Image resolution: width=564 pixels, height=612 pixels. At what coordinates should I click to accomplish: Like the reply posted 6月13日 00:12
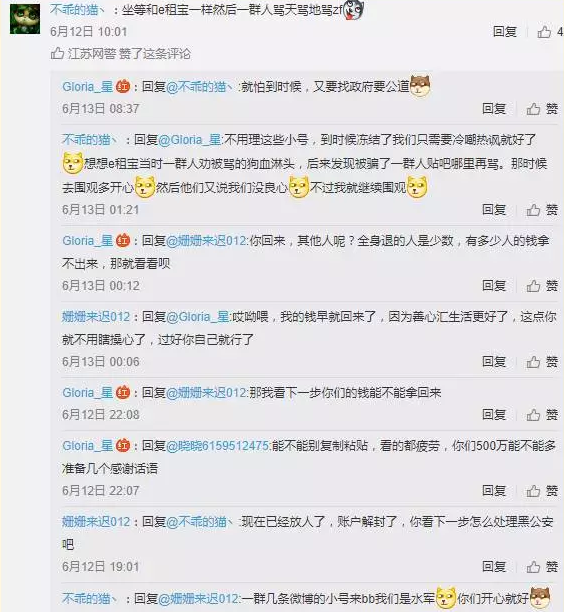pos(542,286)
